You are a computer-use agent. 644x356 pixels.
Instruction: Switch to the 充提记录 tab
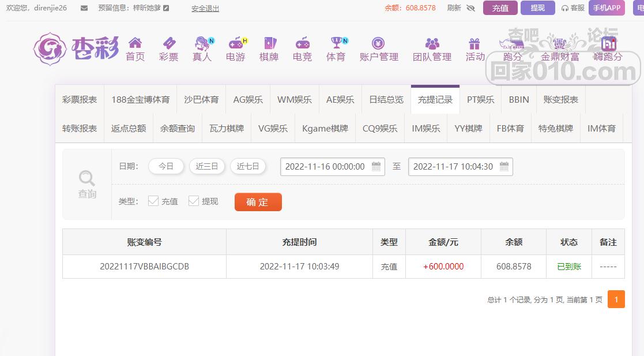tap(435, 99)
